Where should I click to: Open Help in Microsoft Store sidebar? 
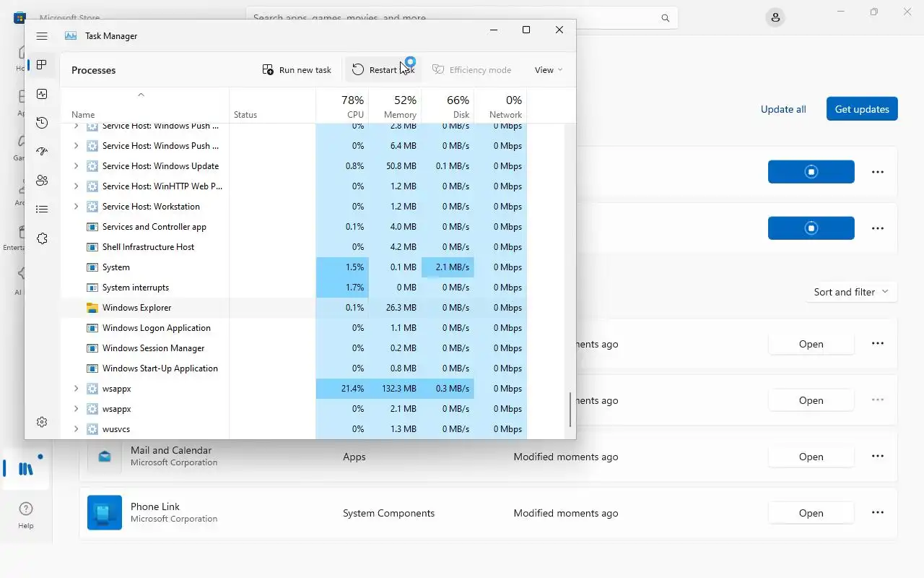pos(26,516)
